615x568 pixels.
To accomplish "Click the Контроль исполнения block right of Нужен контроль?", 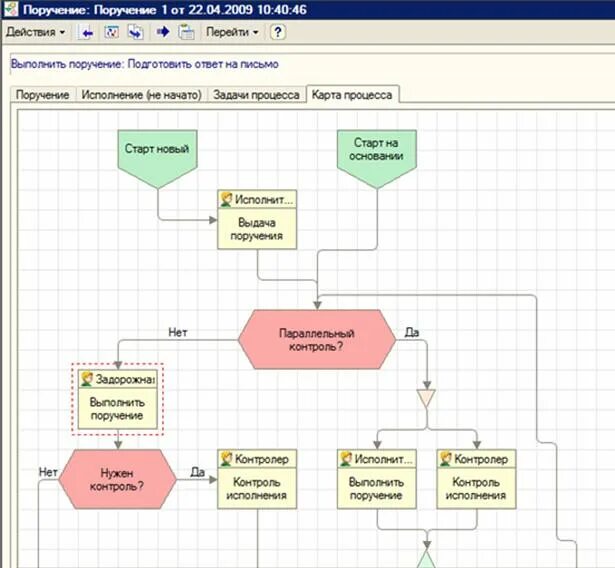I will (257, 479).
